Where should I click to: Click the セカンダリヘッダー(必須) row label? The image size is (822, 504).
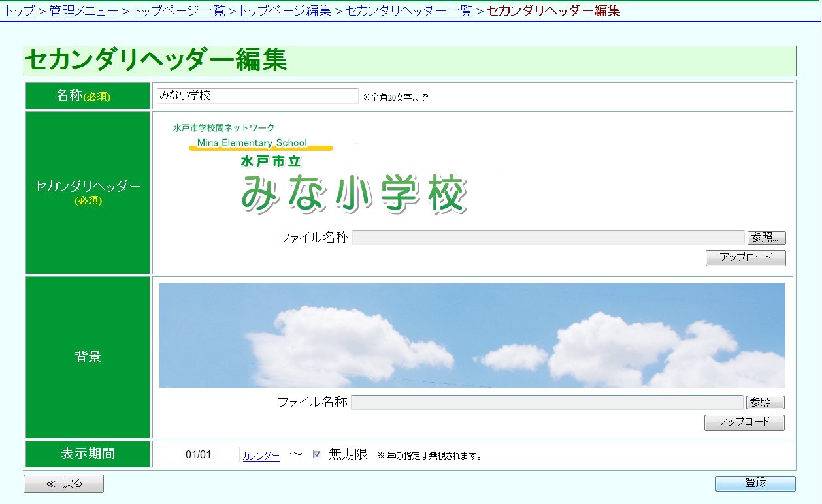88,193
